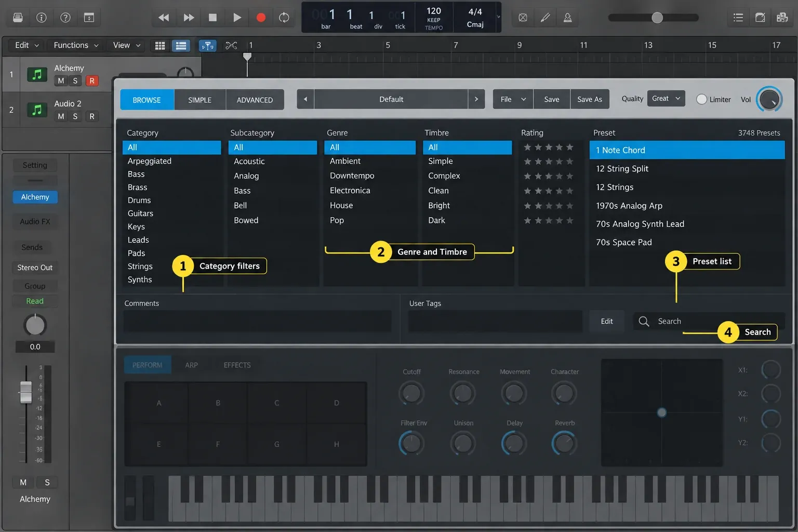Switch to the SIMPLE tab

[200, 100]
